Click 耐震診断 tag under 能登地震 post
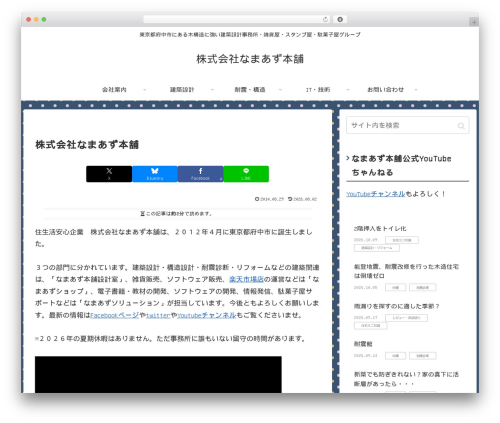 [423, 287]
